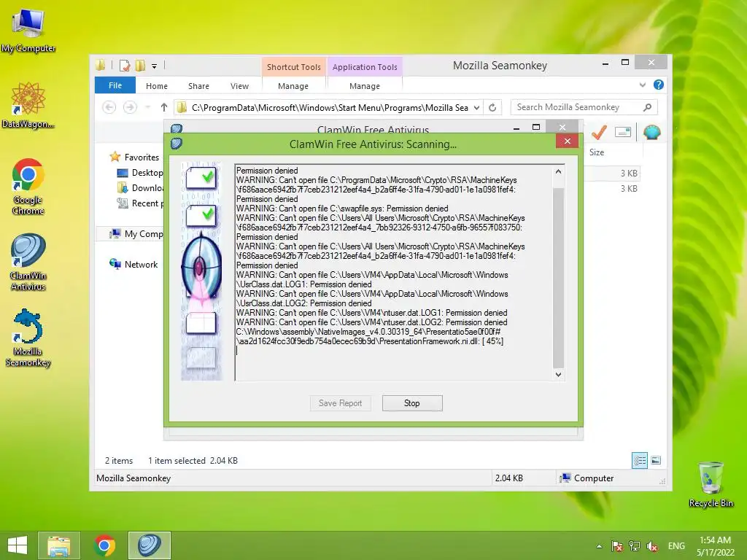Click ClamWin orange checkmark toolbar icon
747x560 pixels.
point(600,133)
